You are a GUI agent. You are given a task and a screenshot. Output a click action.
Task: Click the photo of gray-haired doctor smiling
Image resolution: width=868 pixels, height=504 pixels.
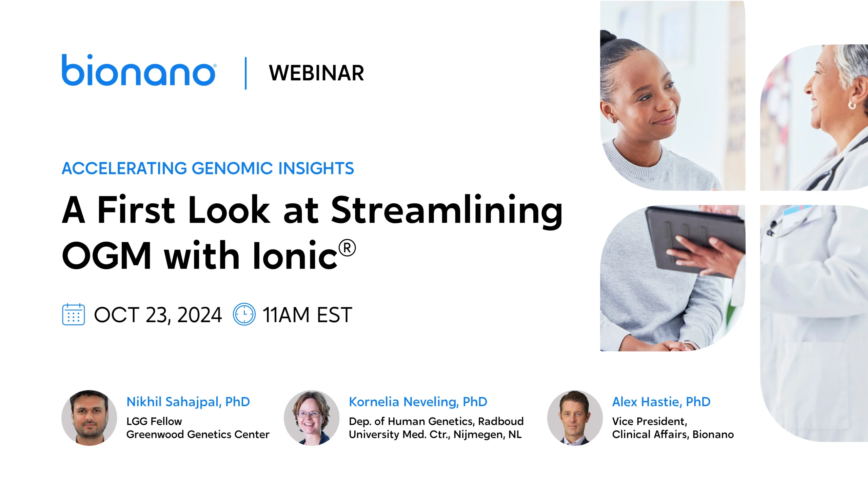coord(814,117)
